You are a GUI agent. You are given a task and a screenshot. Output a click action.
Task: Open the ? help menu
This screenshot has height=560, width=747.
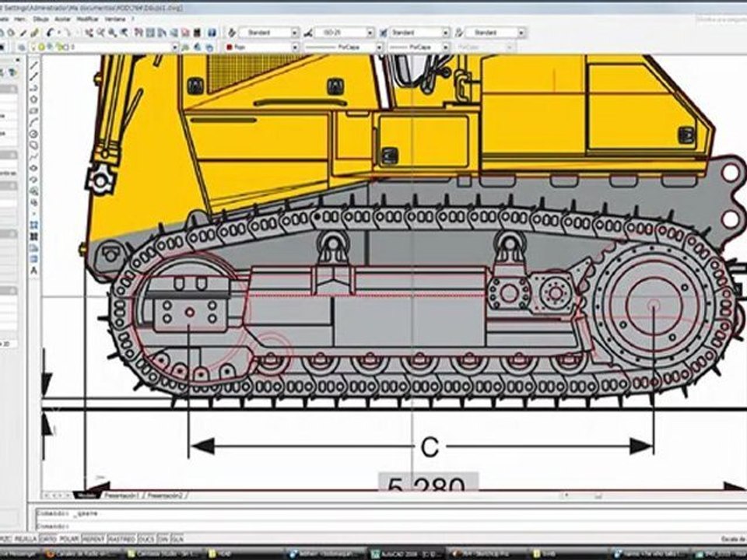pyautogui.click(x=133, y=19)
